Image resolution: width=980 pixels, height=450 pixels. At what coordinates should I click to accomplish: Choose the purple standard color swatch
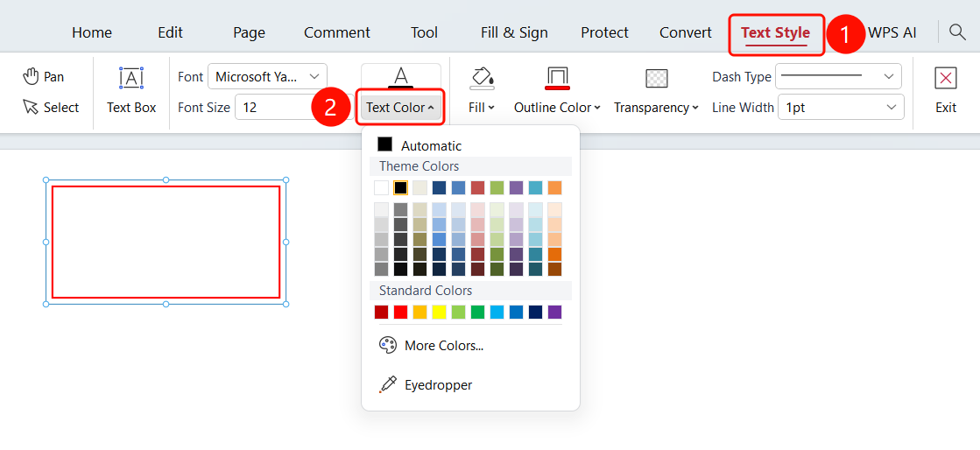[555, 312]
